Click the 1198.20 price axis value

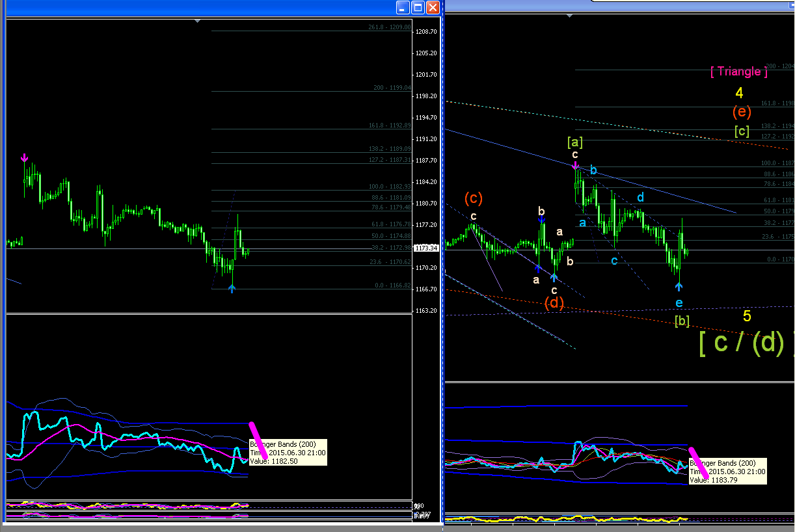click(x=426, y=96)
